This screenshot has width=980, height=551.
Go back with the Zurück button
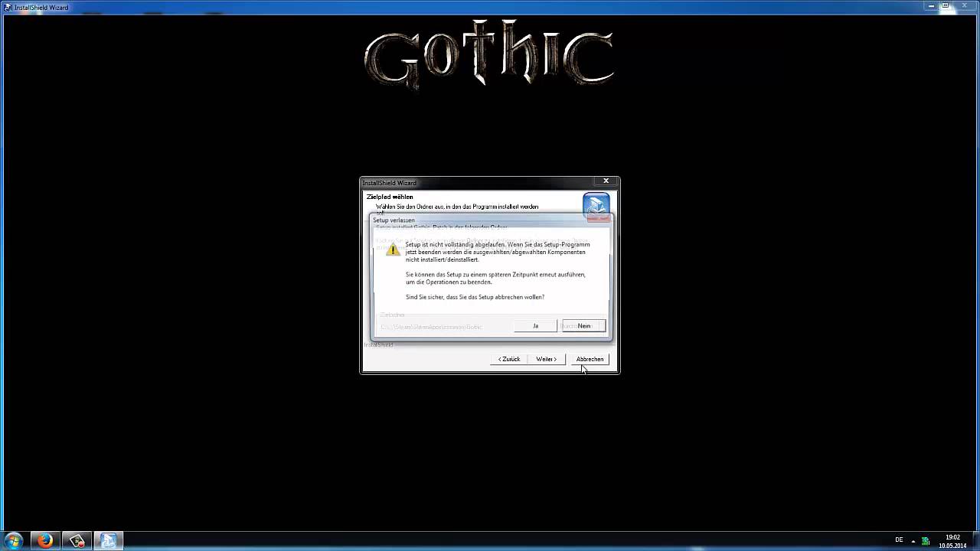point(509,359)
